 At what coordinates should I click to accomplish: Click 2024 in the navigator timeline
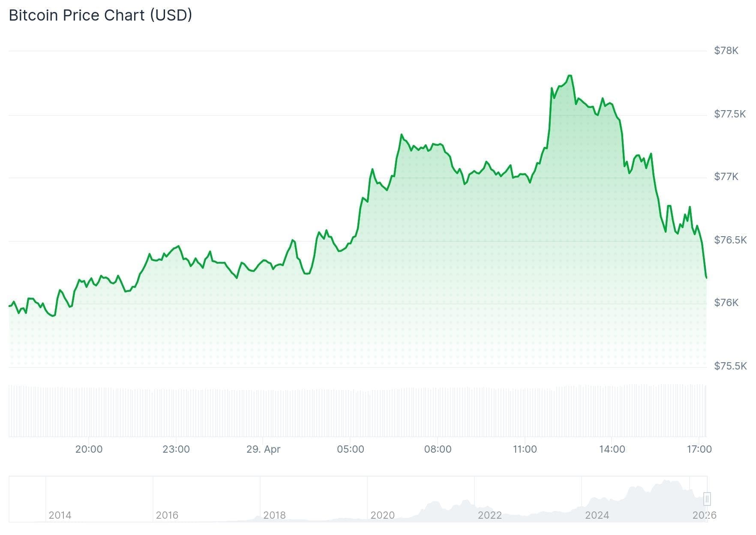[597, 515]
